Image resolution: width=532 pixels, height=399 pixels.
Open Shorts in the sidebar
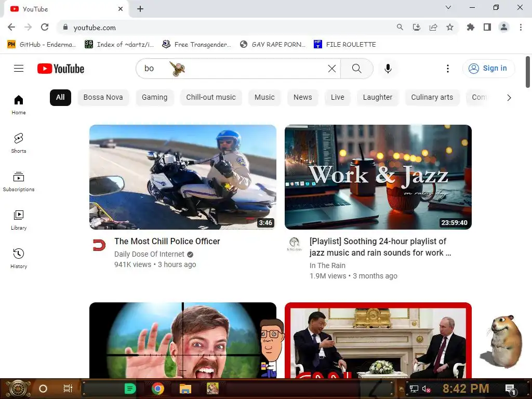point(19,143)
